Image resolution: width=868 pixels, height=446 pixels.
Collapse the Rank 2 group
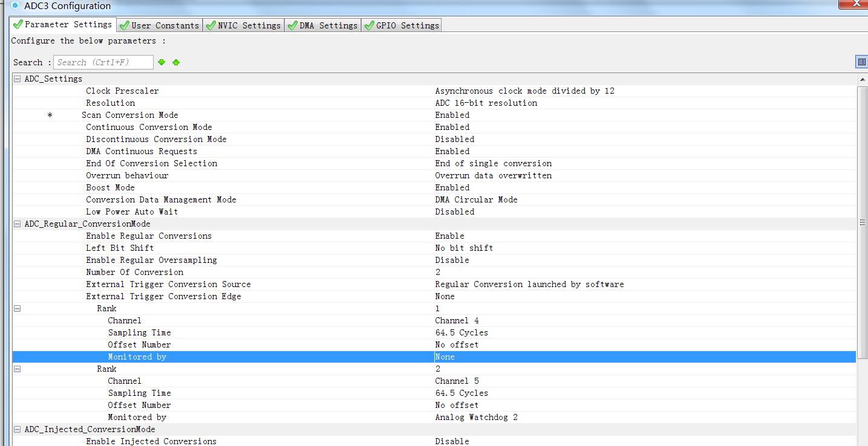coord(18,369)
